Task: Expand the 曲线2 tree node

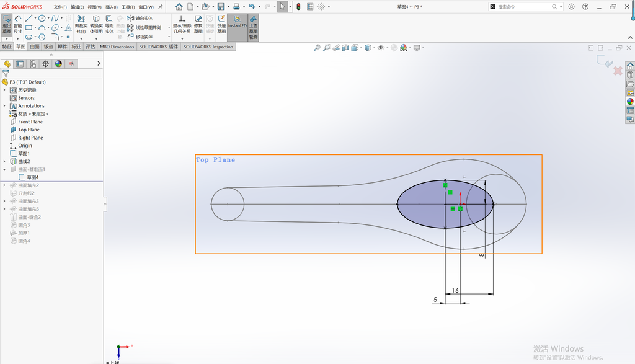Action: point(4,161)
